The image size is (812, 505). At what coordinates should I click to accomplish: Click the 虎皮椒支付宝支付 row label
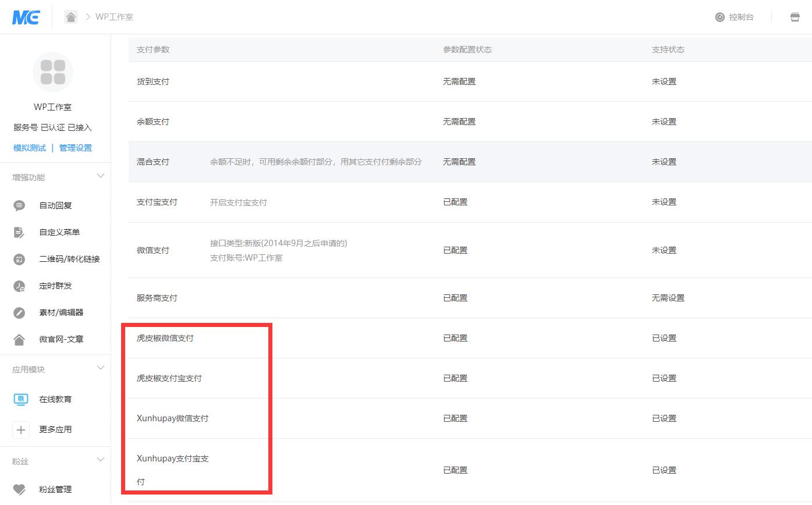click(169, 378)
